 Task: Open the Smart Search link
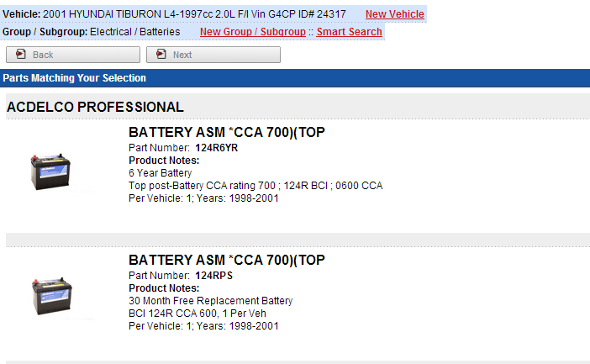(x=349, y=32)
